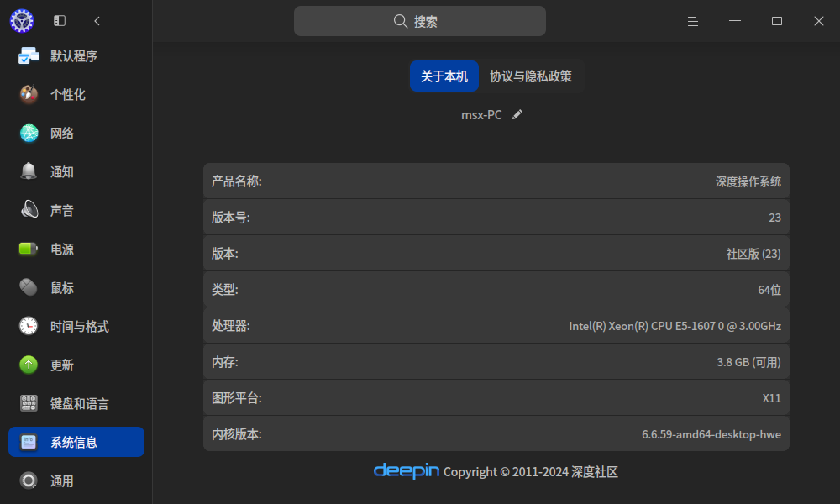The height and width of the screenshot is (504, 840).
Task: Open the 鼠标 mouse settings icon
Action: (29, 287)
